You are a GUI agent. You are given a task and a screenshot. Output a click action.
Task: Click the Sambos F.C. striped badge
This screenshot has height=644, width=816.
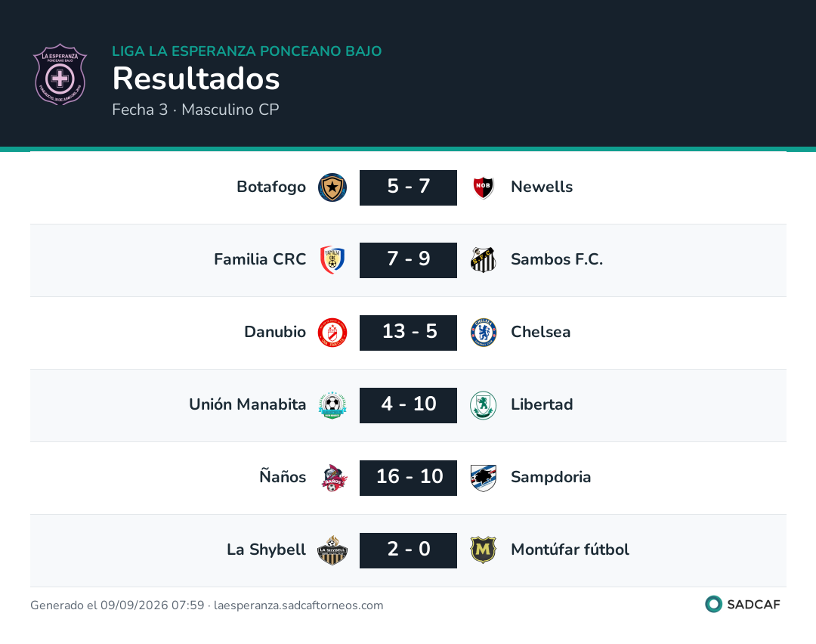(483, 260)
